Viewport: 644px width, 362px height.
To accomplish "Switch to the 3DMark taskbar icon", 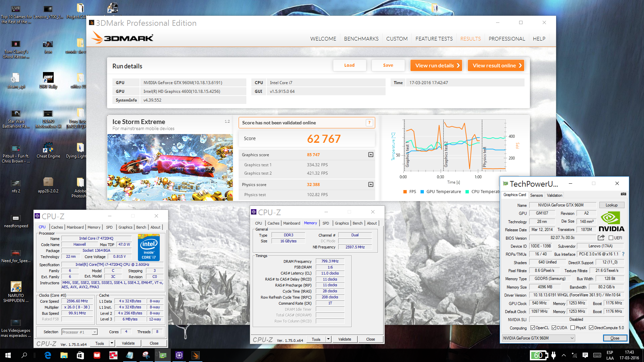I will [196, 355].
